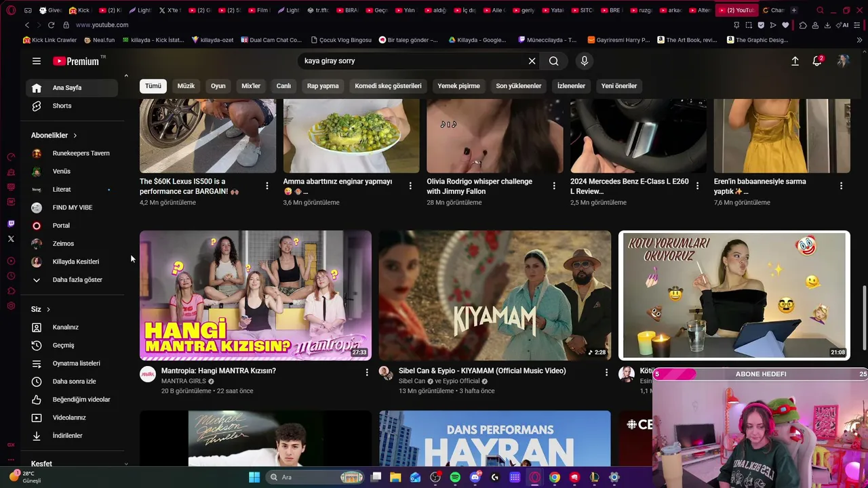Expand Daha fazla göster subscriptions
The image size is (868, 488).
pos(72,280)
